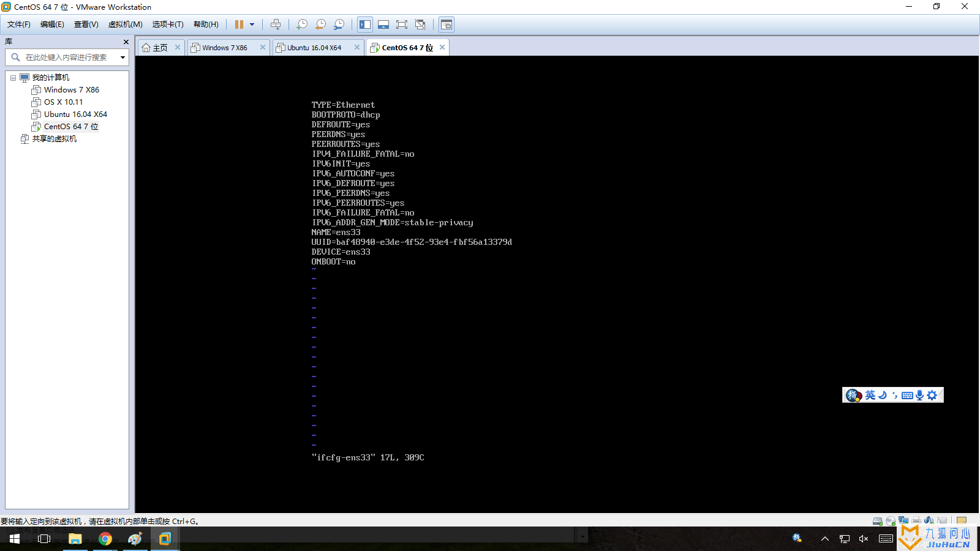The height and width of the screenshot is (551, 980).
Task: Focus the library search field
Action: (x=66, y=57)
